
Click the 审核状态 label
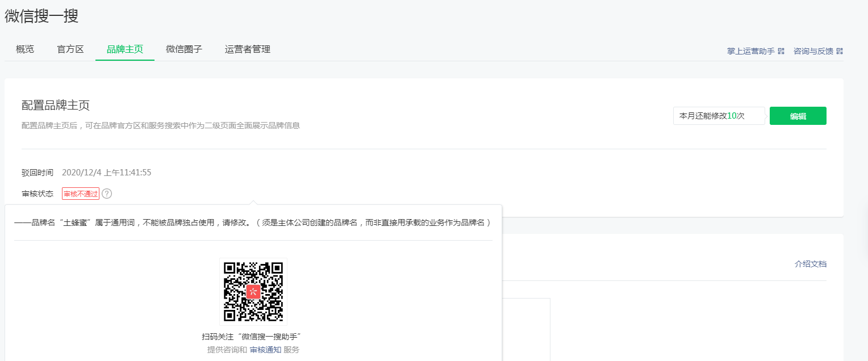pos(37,194)
